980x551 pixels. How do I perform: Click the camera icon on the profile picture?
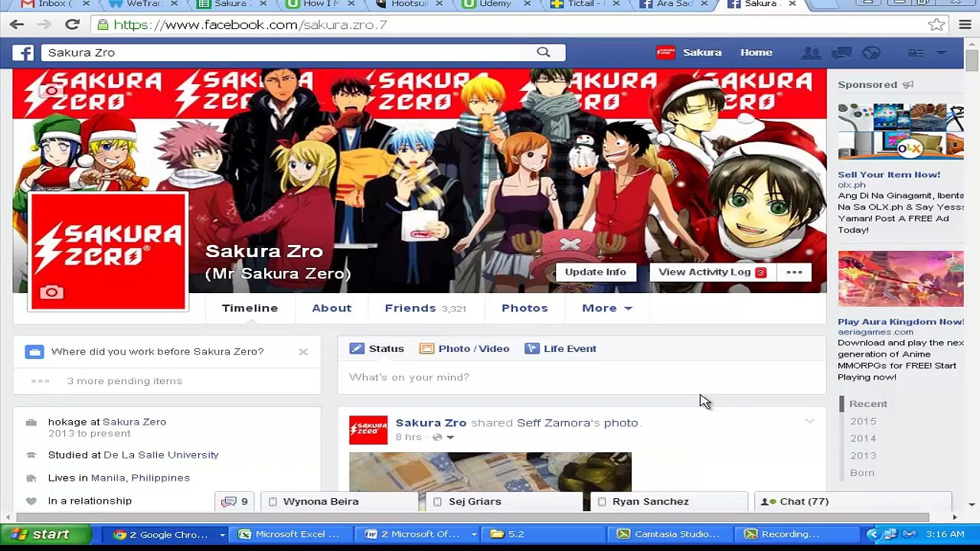tap(51, 292)
